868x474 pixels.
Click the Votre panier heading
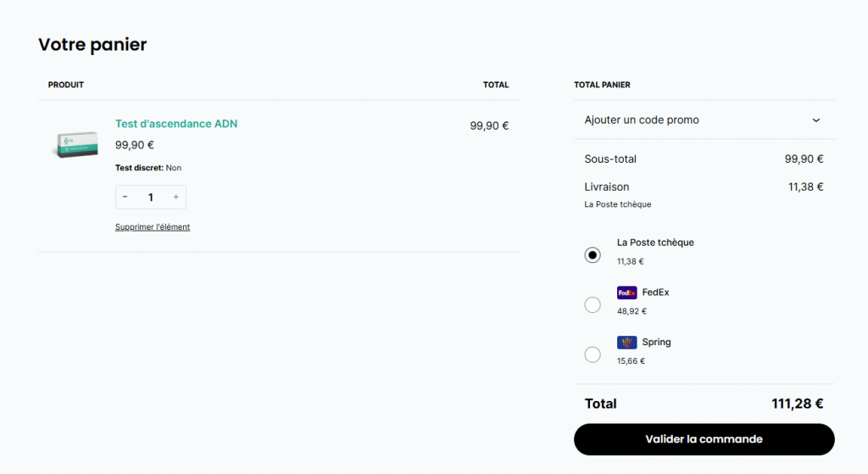(x=92, y=45)
